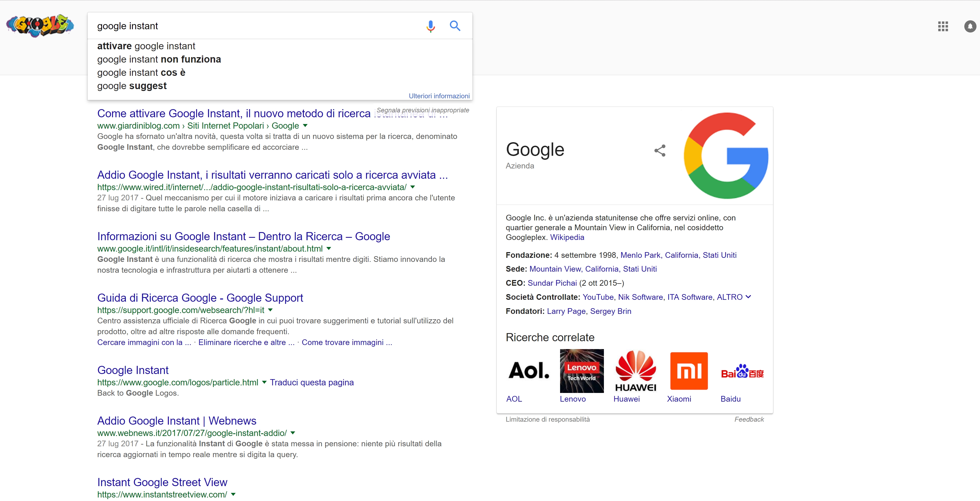Click the Google graffiti doodle logo
The height and width of the screenshot is (501, 980).
[40, 25]
